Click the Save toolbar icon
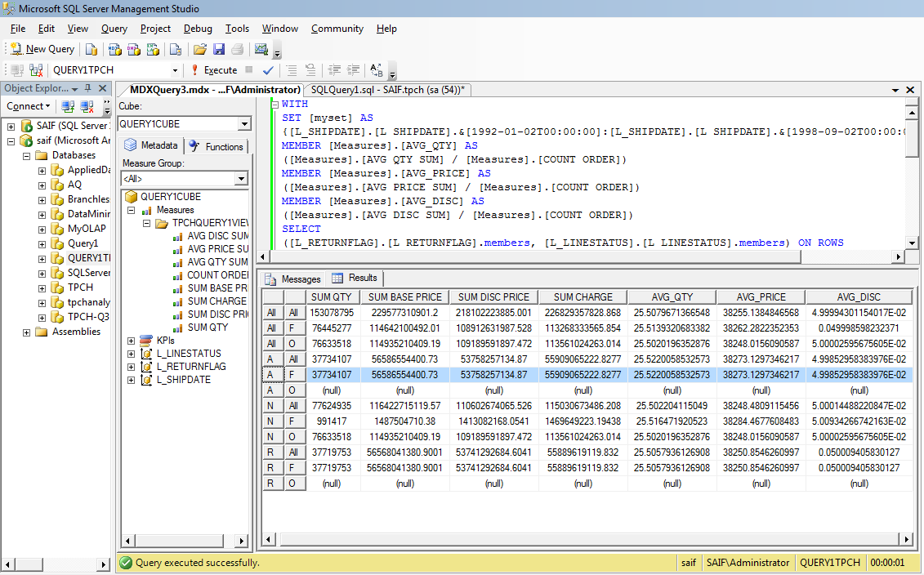Viewport: 924px width, 575px height. [219, 49]
